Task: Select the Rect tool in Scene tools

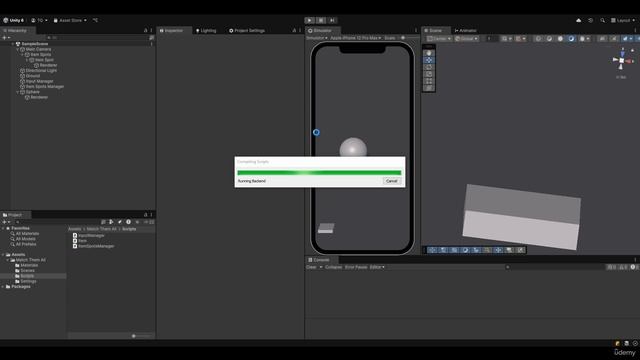Action: (429, 81)
